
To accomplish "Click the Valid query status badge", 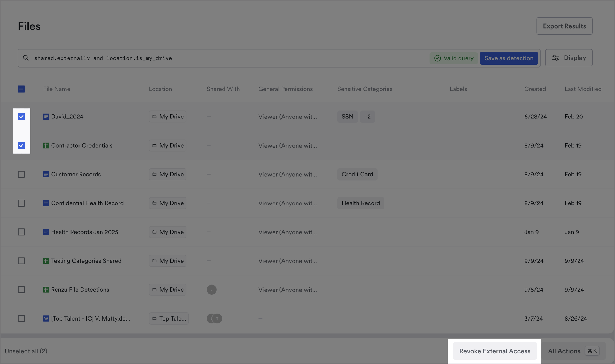I will 454,58.
